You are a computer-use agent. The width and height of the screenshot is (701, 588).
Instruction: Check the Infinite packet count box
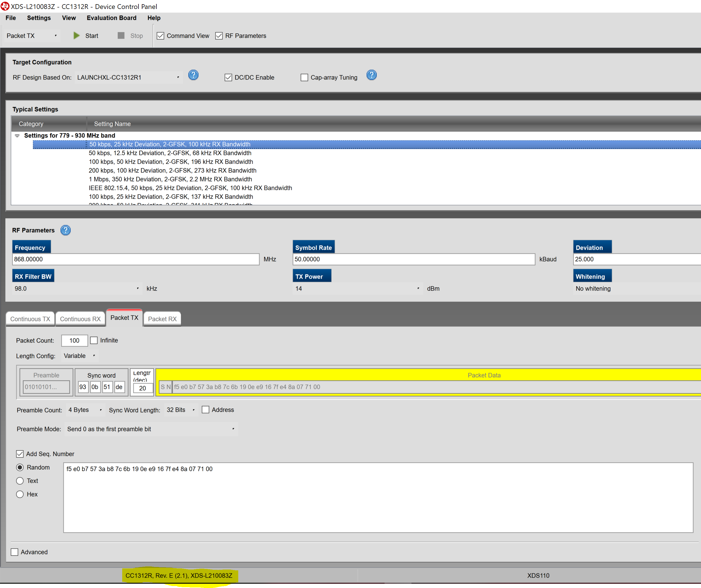click(x=94, y=340)
